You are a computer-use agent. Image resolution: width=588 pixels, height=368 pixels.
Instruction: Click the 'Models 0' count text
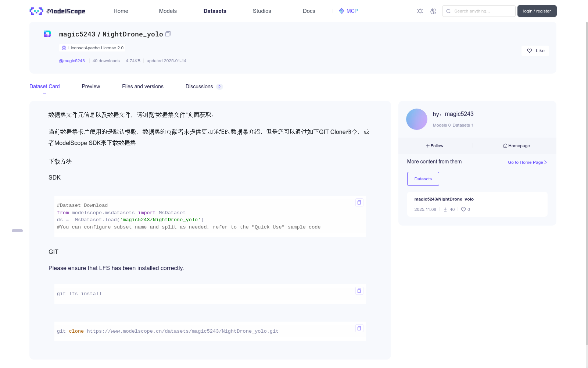click(x=441, y=125)
